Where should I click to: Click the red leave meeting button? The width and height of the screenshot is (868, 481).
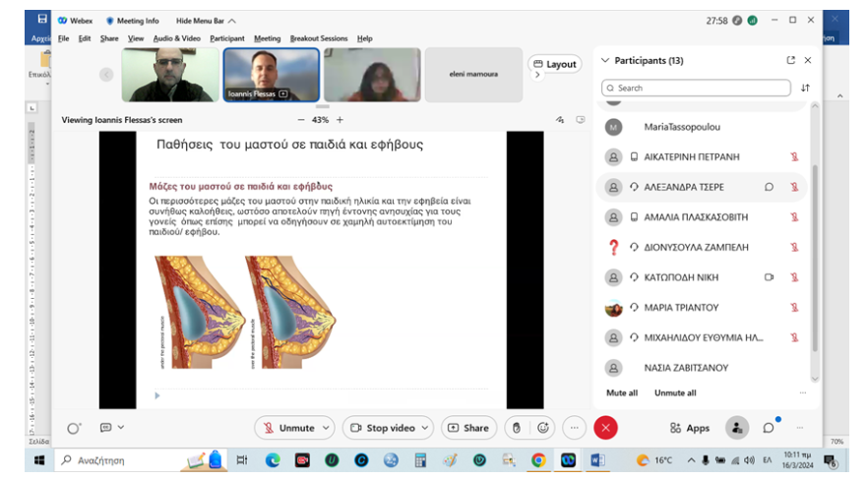pyautogui.click(x=605, y=428)
